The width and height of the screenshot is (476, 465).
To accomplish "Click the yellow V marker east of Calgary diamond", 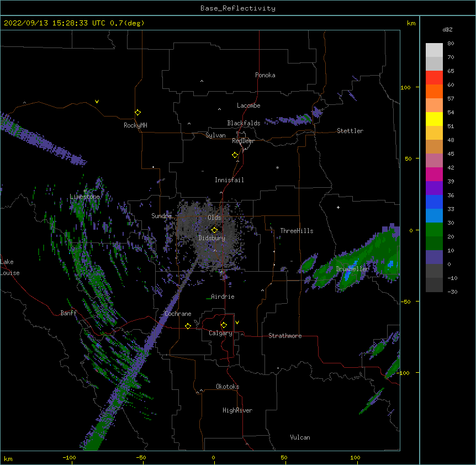I will click(x=237, y=323).
